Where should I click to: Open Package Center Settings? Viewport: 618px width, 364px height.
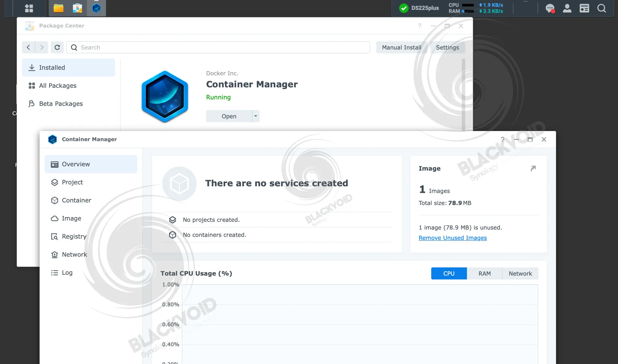[447, 47]
